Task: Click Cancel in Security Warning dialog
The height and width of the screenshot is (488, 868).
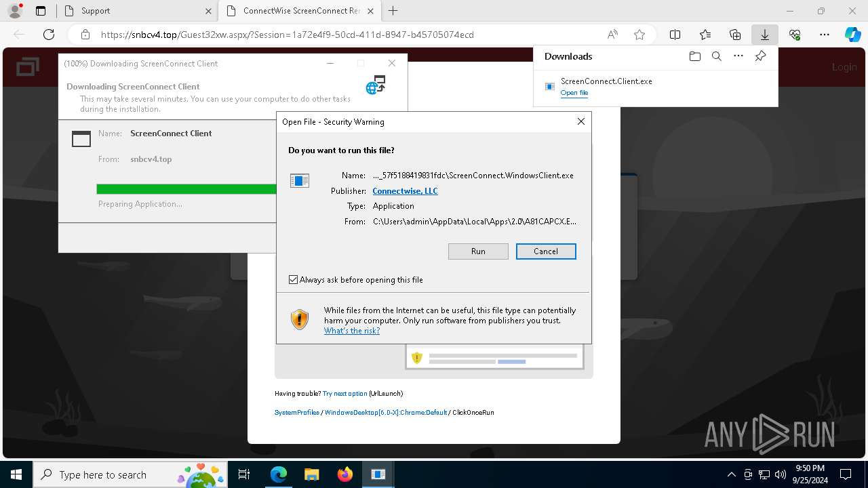Action: [x=546, y=251]
